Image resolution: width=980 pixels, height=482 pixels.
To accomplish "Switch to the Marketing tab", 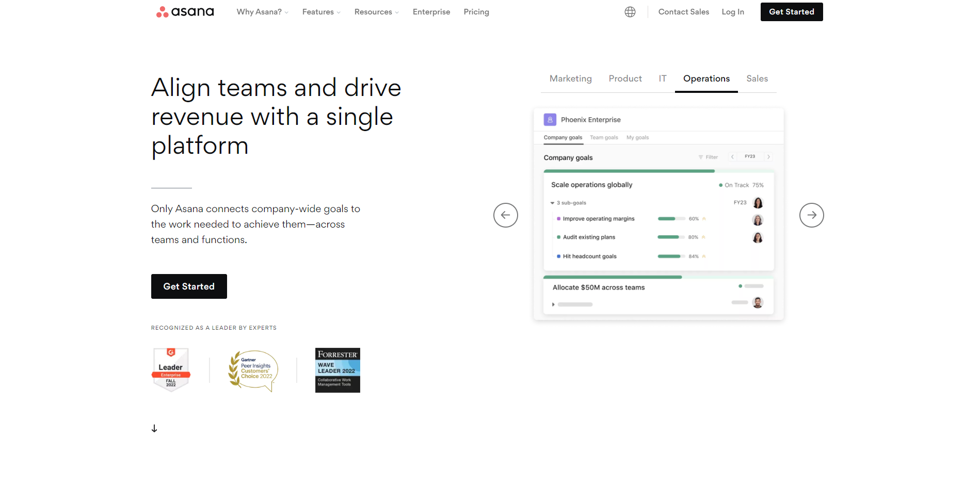I will (570, 78).
